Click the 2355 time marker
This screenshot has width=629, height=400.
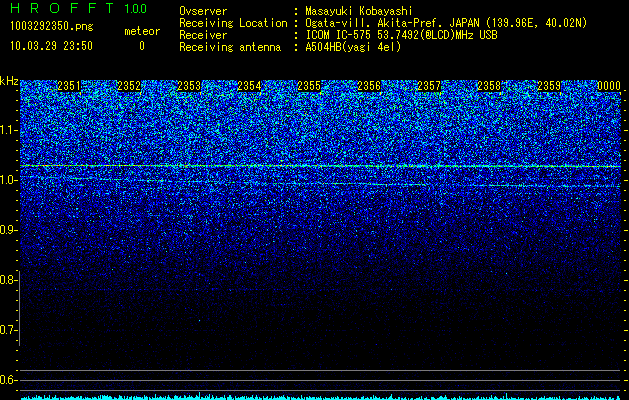click(309, 86)
